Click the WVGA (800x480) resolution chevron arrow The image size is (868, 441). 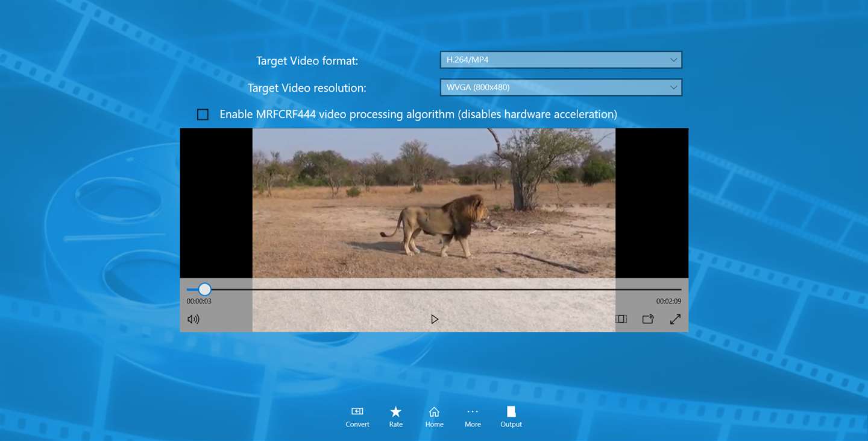(x=674, y=87)
